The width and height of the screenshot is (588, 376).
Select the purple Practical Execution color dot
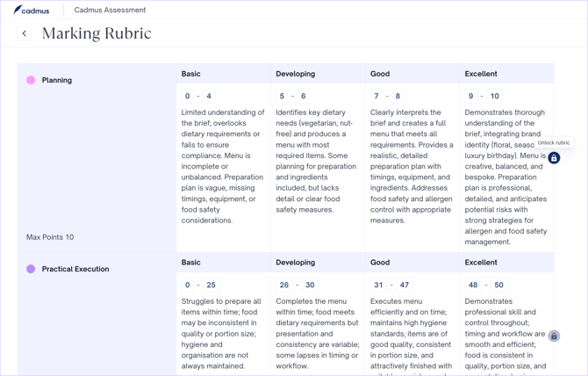pos(31,269)
